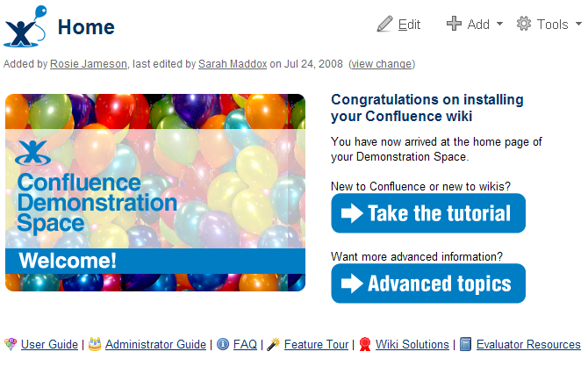Click the FAQ info icon
Image resolution: width=588 pixels, height=366 pixels.
(223, 345)
